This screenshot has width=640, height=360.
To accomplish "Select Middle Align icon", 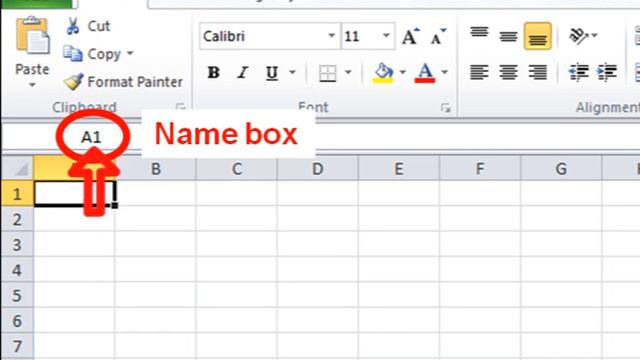I will 508,36.
